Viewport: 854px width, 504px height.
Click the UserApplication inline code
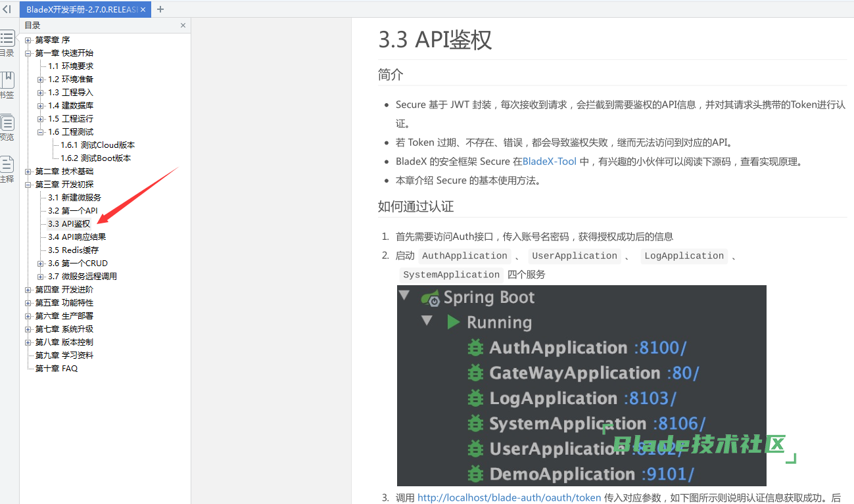tap(575, 256)
